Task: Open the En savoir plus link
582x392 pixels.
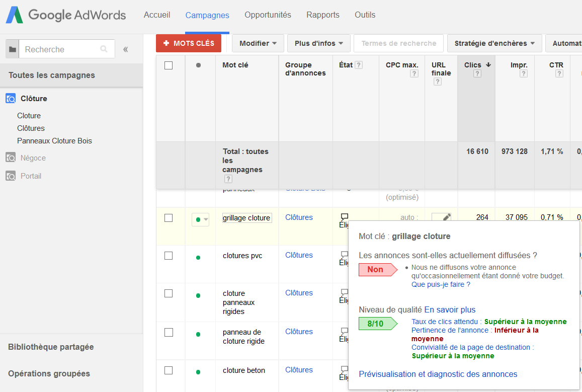Action: (x=450, y=309)
